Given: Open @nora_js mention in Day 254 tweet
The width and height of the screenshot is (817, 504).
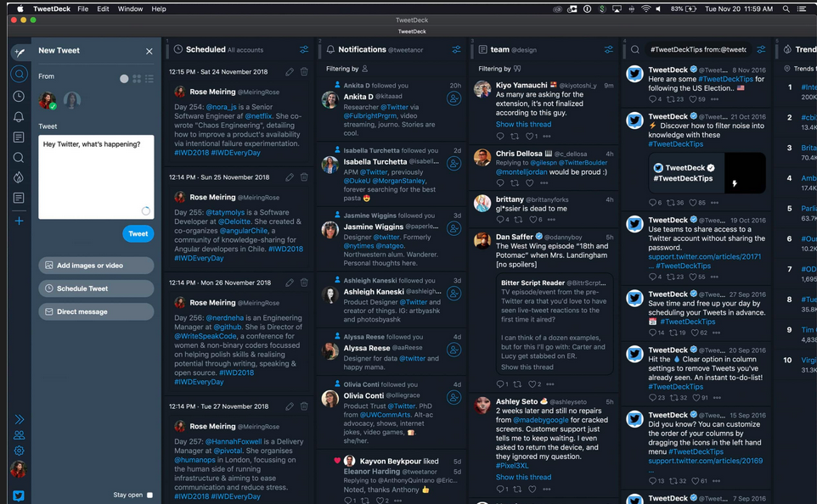Looking at the screenshot, I should [x=221, y=107].
